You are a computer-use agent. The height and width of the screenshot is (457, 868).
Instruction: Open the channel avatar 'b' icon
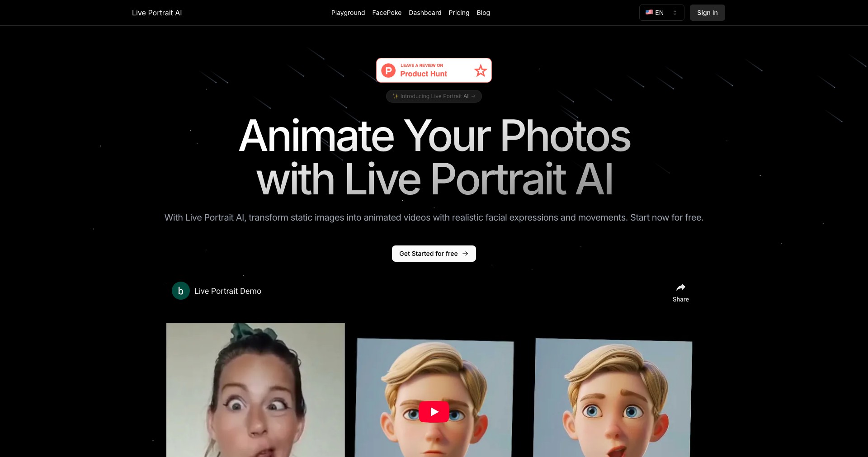(181, 291)
